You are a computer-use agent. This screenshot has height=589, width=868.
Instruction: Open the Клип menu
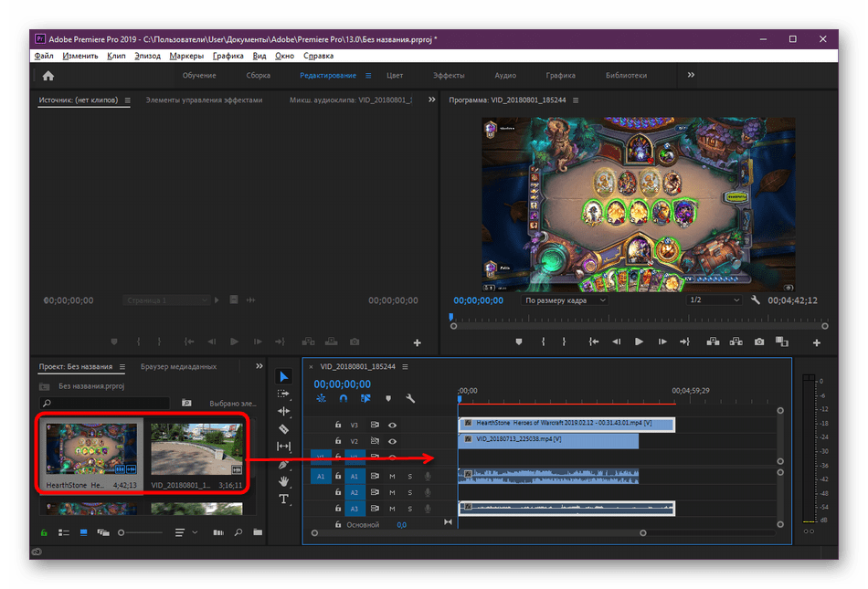pos(116,56)
